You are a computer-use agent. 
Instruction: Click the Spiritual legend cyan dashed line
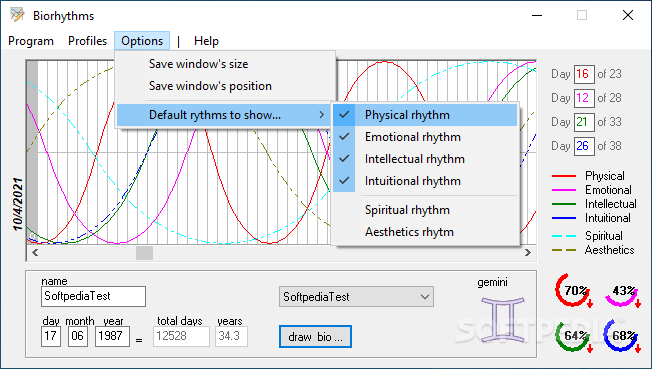564,236
